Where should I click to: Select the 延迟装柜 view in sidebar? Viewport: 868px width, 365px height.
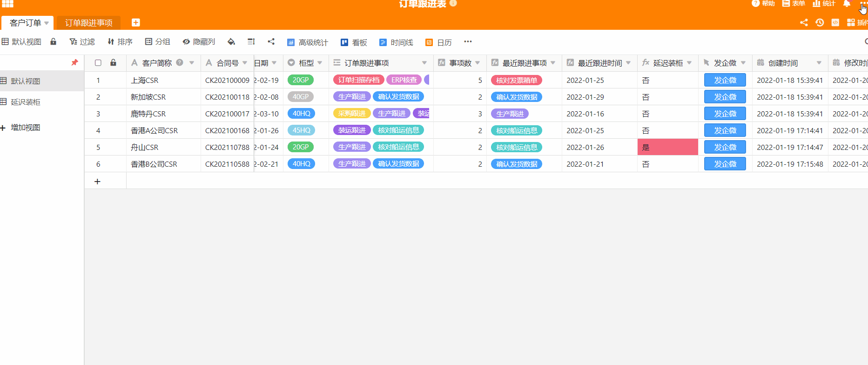pyautogui.click(x=26, y=102)
